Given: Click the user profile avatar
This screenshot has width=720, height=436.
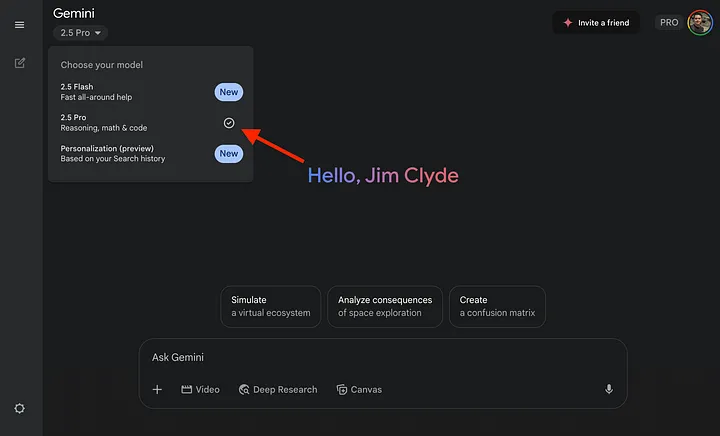Looking at the screenshot, I should (699, 22).
